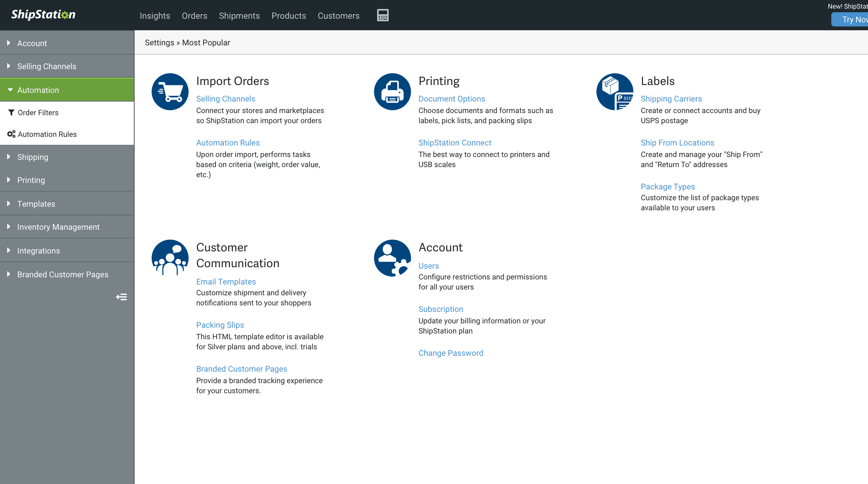Open the Automation Rules link under Import Orders

click(228, 143)
